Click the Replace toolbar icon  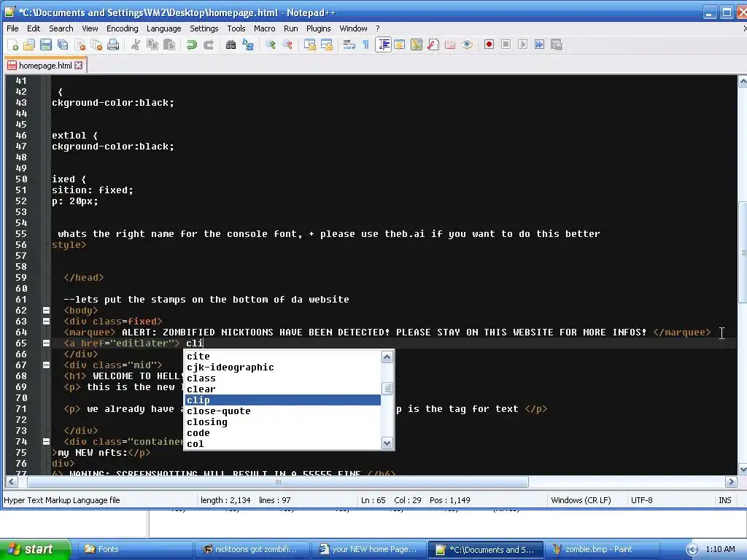(x=248, y=44)
